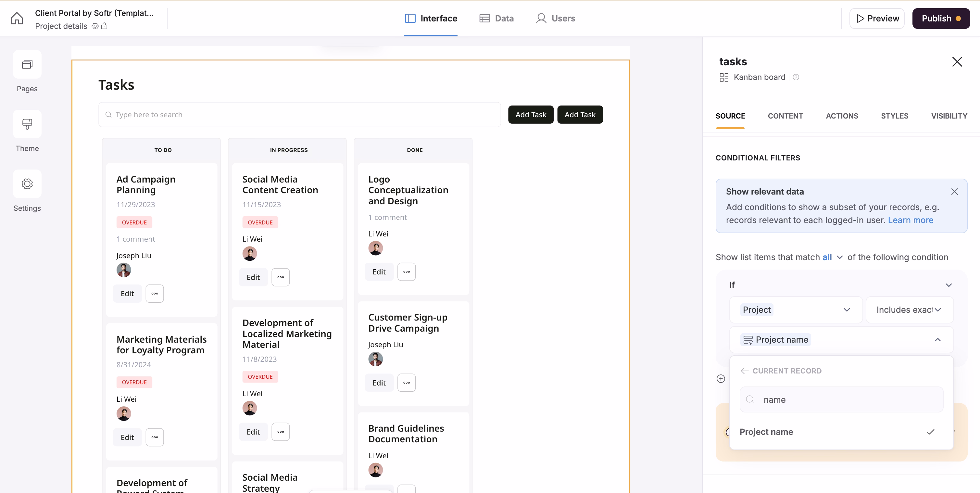Open the Learn more link
The height and width of the screenshot is (493, 980).
click(x=911, y=220)
